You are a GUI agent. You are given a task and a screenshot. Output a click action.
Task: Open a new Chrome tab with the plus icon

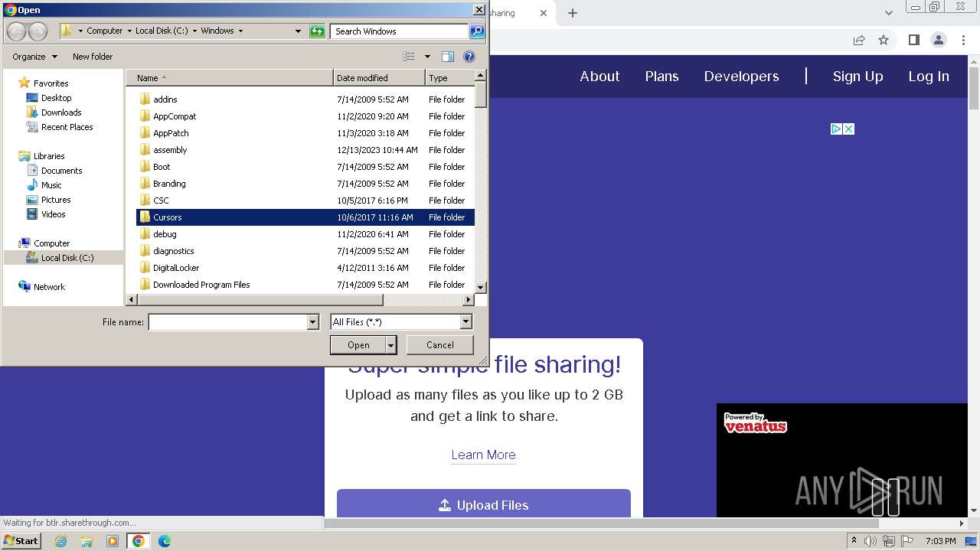pyautogui.click(x=572, y=13)
